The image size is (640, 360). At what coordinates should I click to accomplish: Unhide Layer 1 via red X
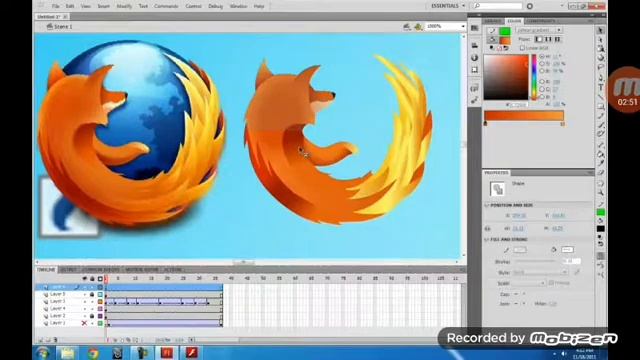[x=84, y=323]
